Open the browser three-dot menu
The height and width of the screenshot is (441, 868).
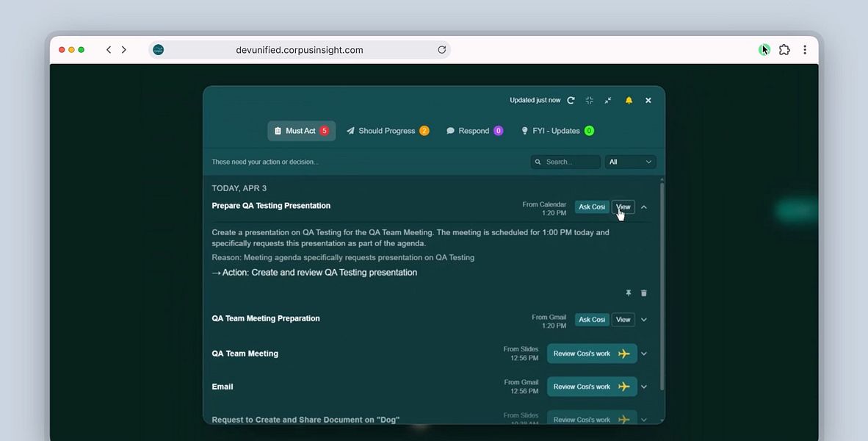coord(805,50)
